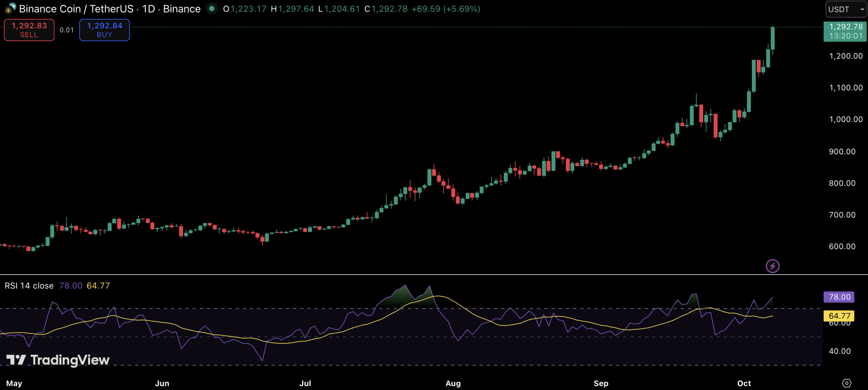Click the Binance Coin / TetherUS symbol title
The height and width of the screenshot is (390, 868).
tap(76, 9)
